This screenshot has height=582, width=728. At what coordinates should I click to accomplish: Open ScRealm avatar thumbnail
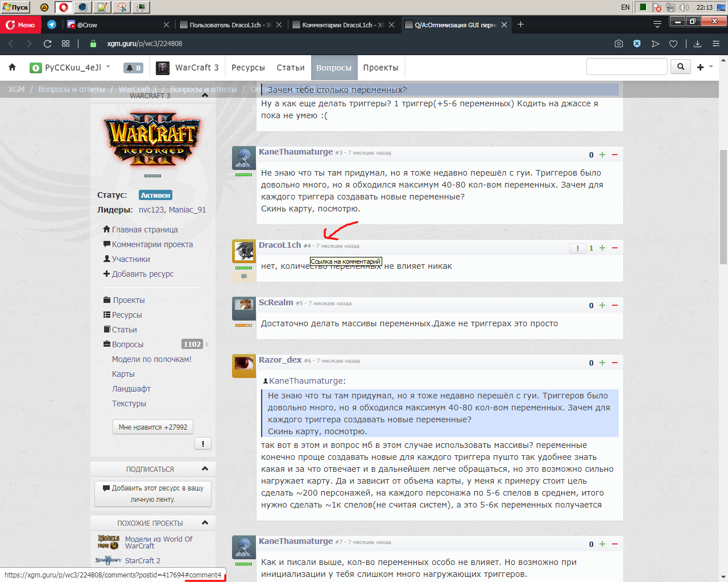(x=244, y=308)
